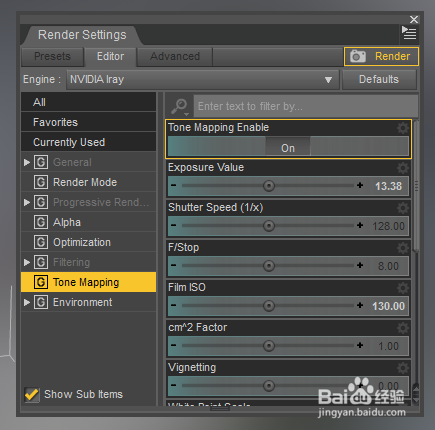Select the Currently Used category
Image resolution: width=435 pixels, height=430 pixels.
pos(88,142)
